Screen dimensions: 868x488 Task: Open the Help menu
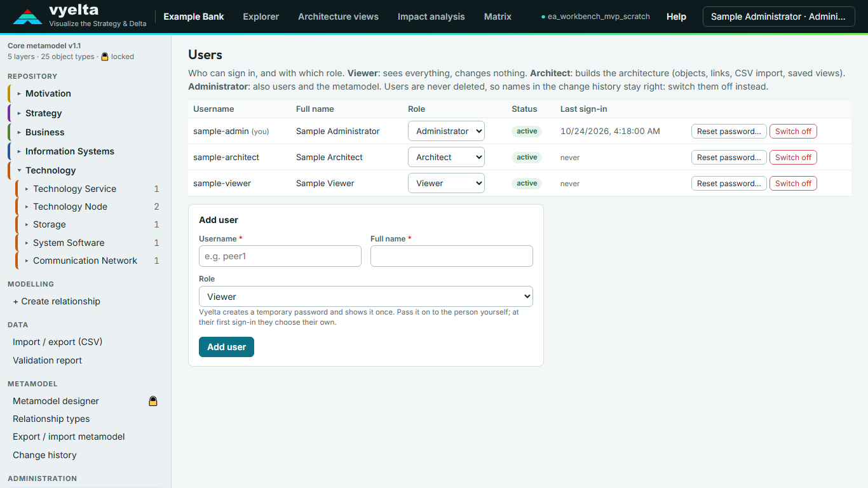pos(676,17)
